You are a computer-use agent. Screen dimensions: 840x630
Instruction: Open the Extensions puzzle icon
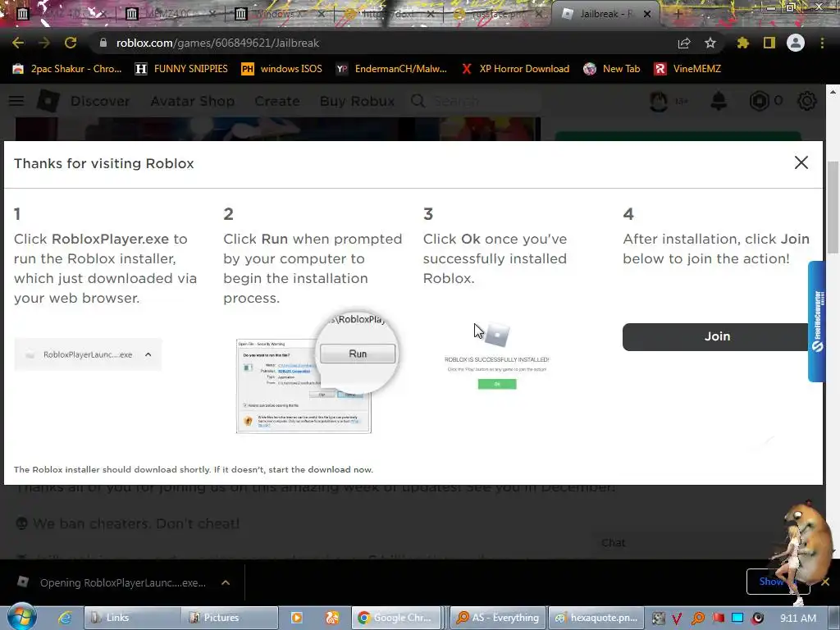[x=742, y=43]
